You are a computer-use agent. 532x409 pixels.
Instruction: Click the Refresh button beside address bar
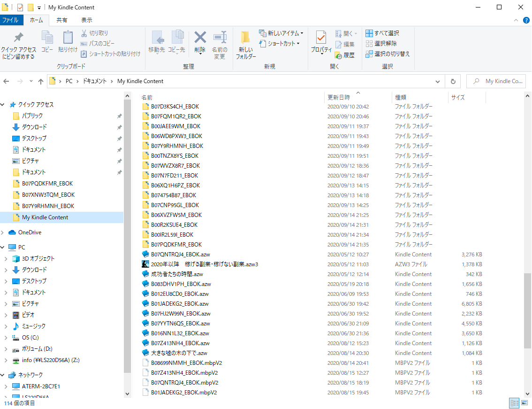click(453, 81)
